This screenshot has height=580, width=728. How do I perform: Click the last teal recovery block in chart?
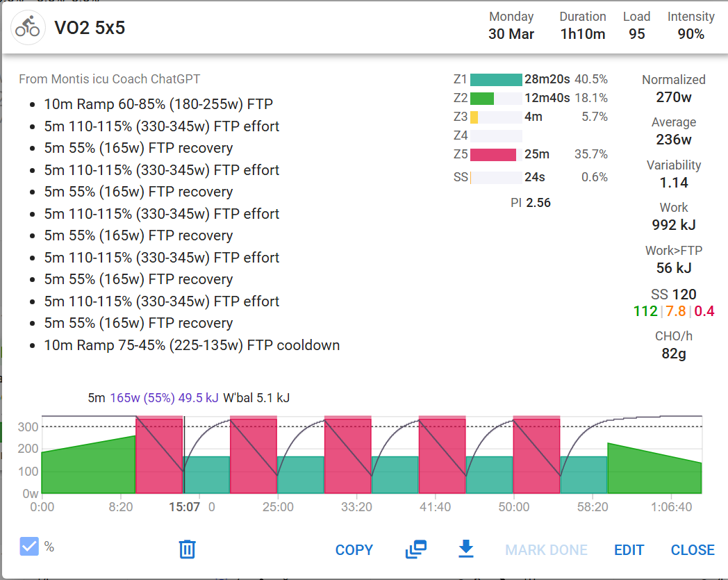[x=584, y=476]
